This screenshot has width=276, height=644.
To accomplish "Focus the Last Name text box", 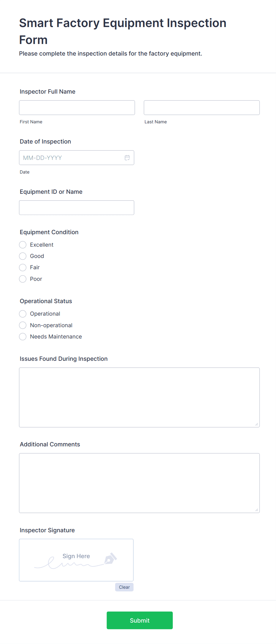I will pyautogui.click(x=202, y=108).
